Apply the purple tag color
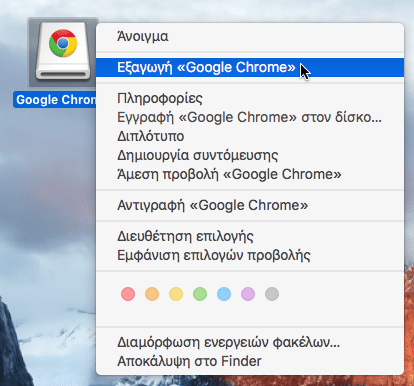 coord(248,294)
